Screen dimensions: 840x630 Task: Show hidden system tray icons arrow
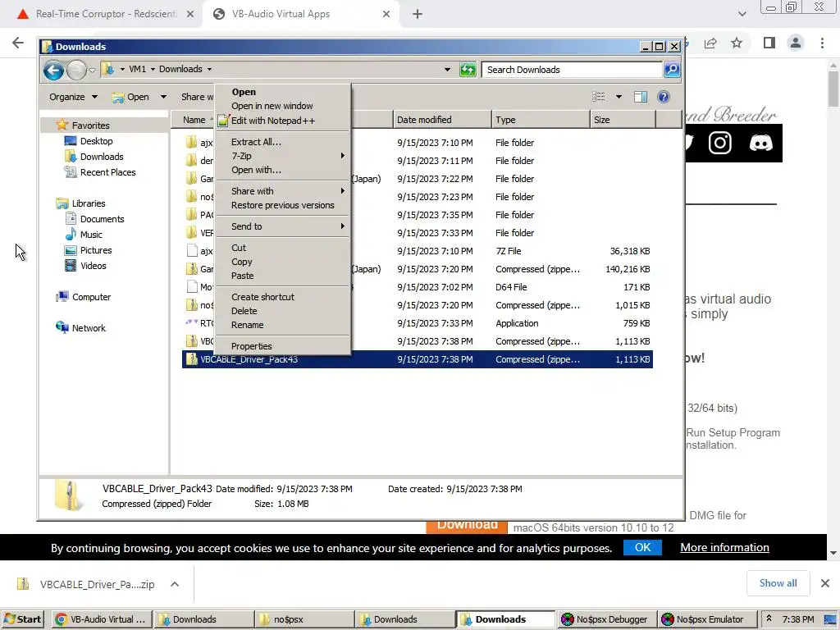[x=769, y=619]
